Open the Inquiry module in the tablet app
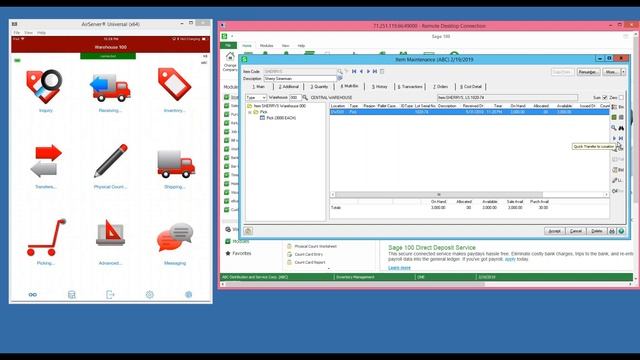The width and height of the screenshot is (640, 360). (x=45, y=87)
